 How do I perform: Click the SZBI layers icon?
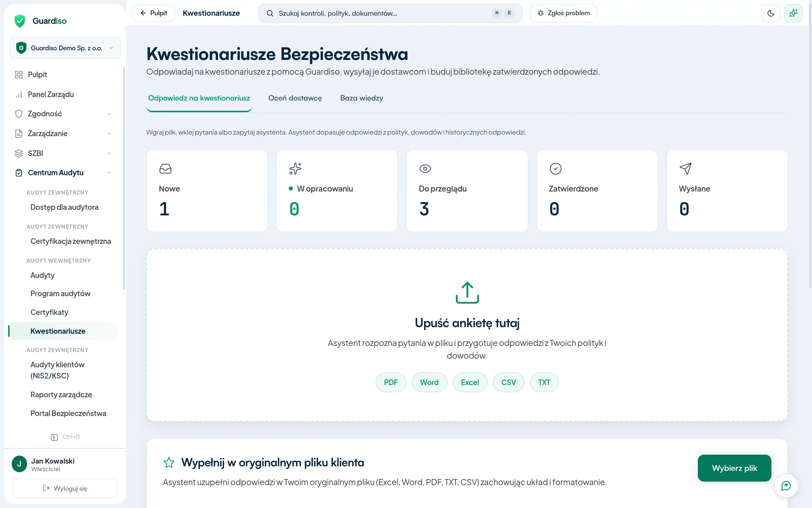coord(19,153)
